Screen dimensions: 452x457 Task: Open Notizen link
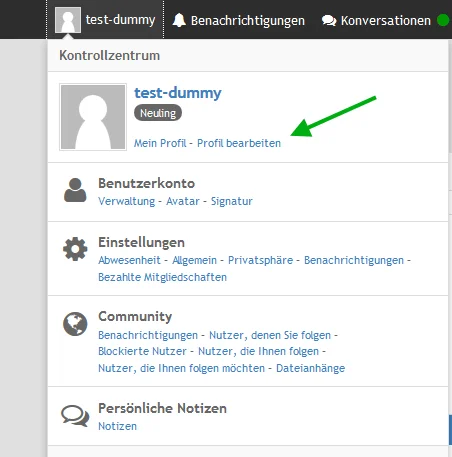[x=117, y=426]
